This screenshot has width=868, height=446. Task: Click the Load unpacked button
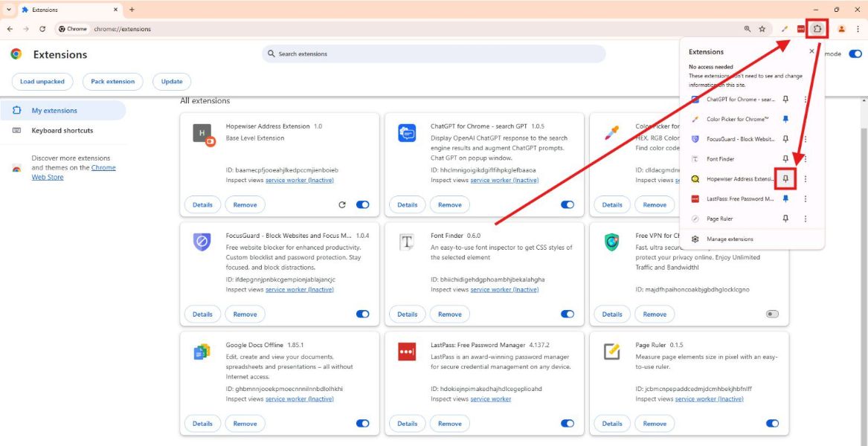point(42,82)
